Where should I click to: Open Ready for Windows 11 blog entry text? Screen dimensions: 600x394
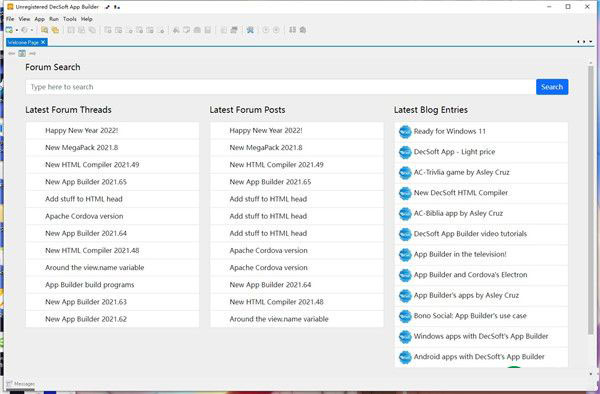tap(450, 131)
